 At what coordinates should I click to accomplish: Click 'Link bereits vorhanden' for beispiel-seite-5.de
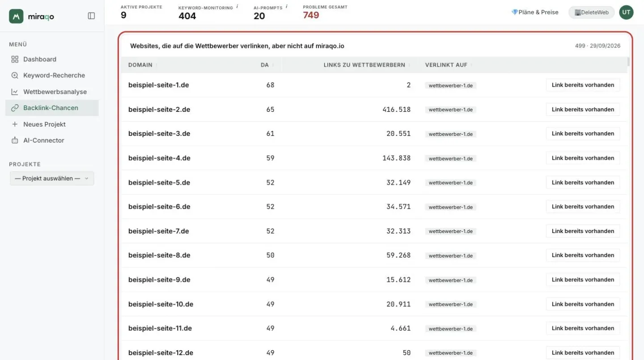pos(583,182)
